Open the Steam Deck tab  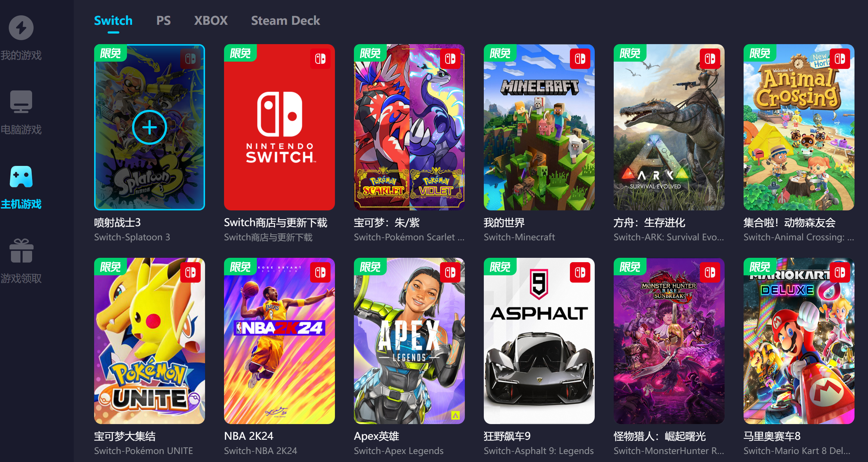(x=285, y=20)
